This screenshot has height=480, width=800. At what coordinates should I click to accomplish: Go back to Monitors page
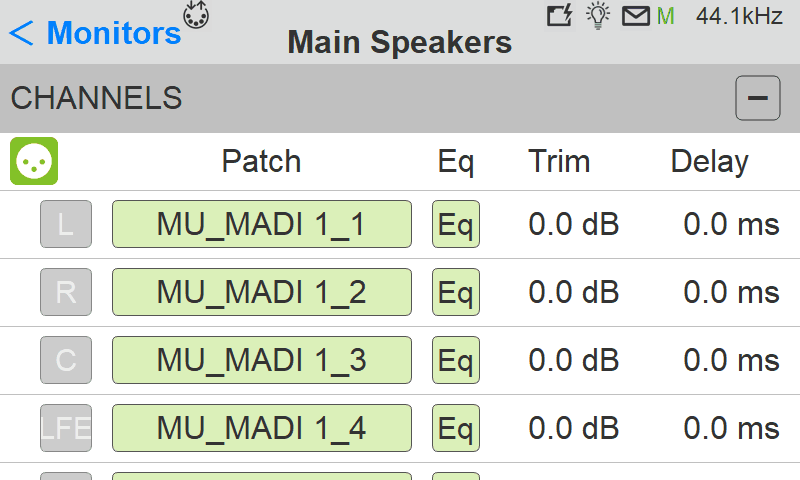click(95, 33)
